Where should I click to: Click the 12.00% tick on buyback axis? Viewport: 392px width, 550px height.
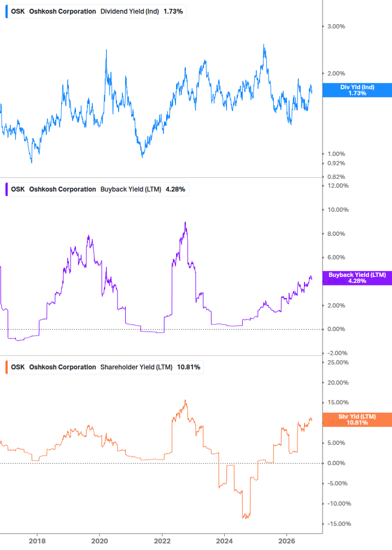click(338, 186)
